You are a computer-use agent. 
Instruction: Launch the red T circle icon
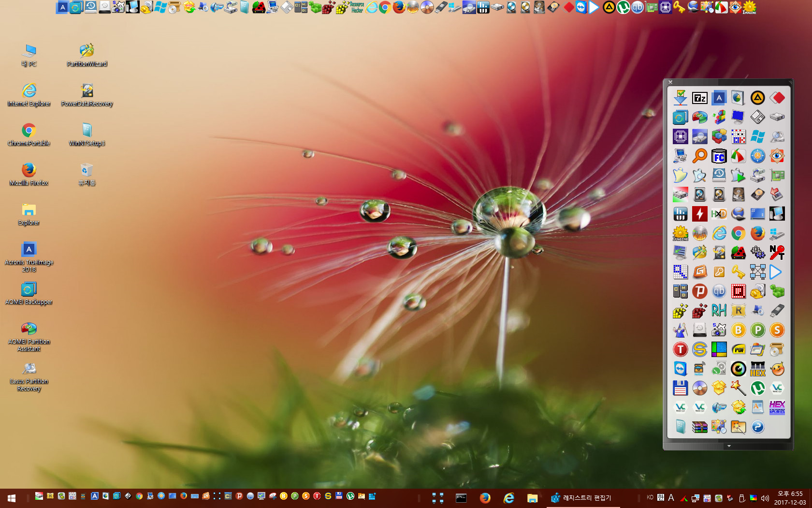[680, 350]
